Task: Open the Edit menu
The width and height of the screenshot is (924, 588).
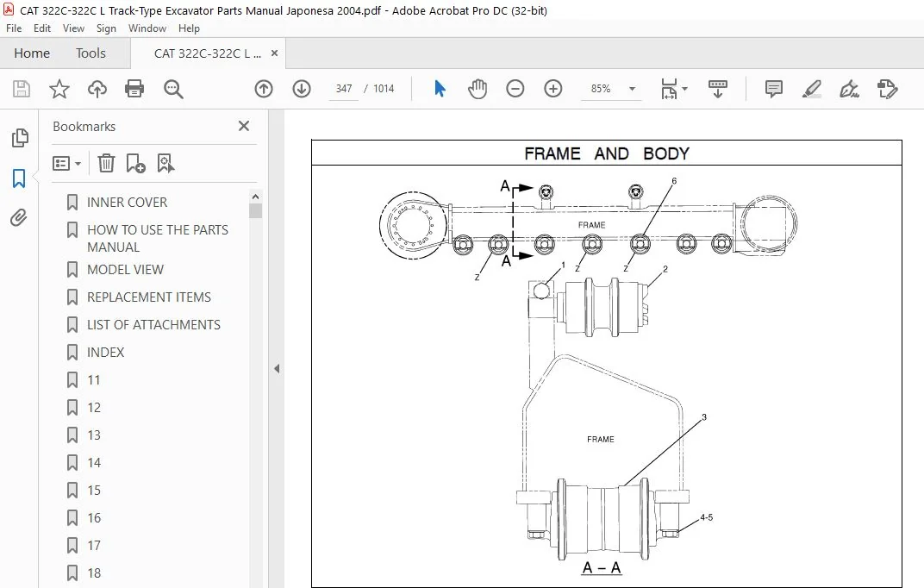Action: click(42, 28)
